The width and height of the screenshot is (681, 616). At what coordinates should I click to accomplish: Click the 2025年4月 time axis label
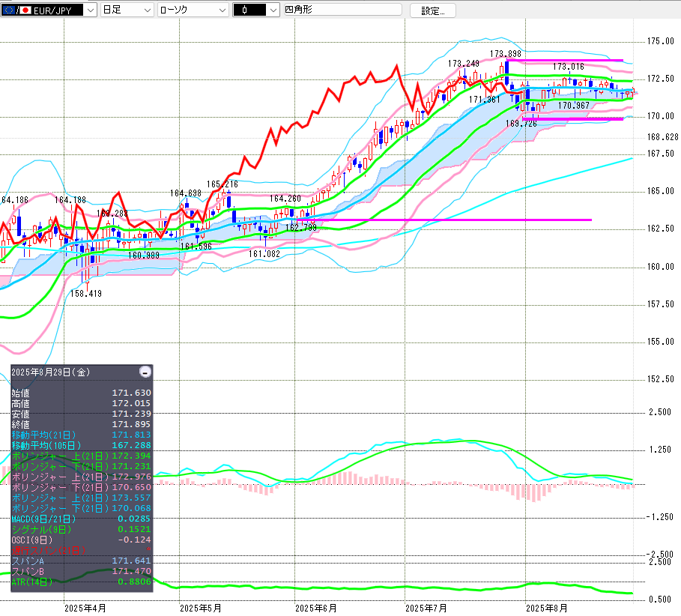click(x=85, y=609)
